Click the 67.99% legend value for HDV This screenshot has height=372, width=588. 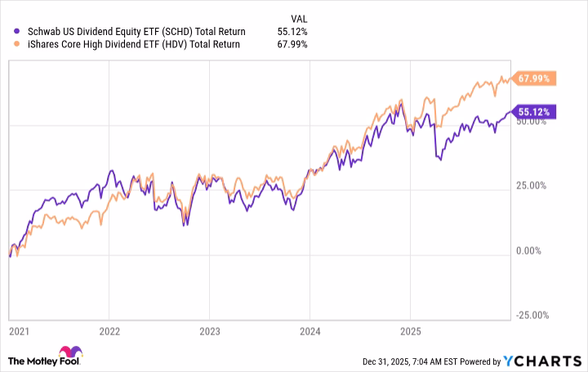pyautogui.click(x=292, y=44)
